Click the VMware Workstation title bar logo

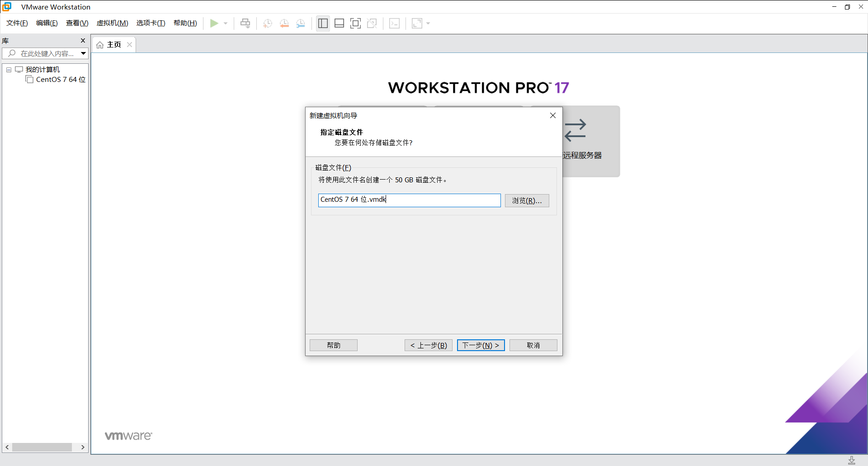(x=7, y=7)
